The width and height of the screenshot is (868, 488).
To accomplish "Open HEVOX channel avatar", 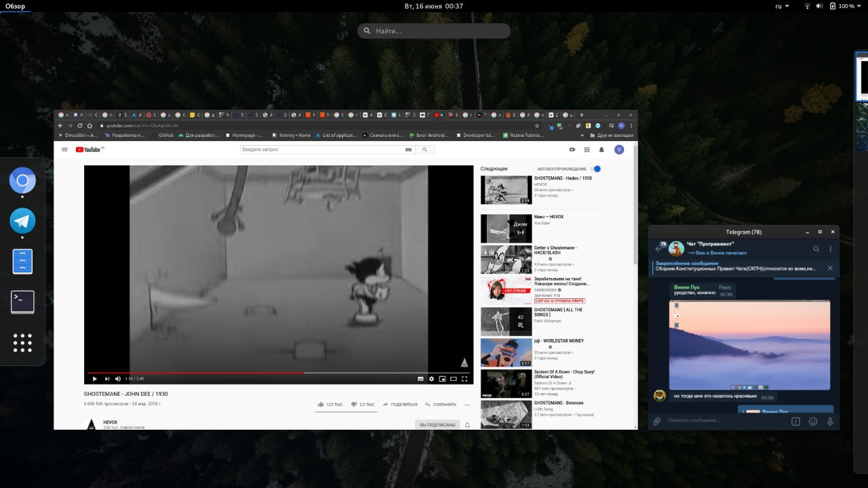I will 91,424.
